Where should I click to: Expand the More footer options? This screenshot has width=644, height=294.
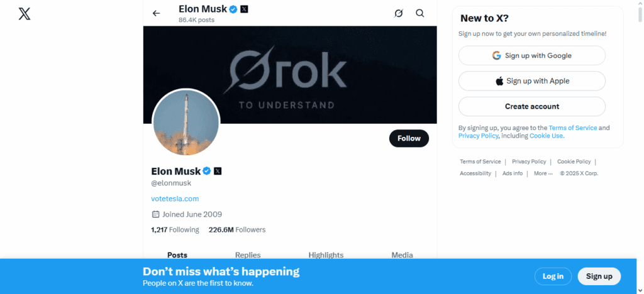tap(543, 173)
